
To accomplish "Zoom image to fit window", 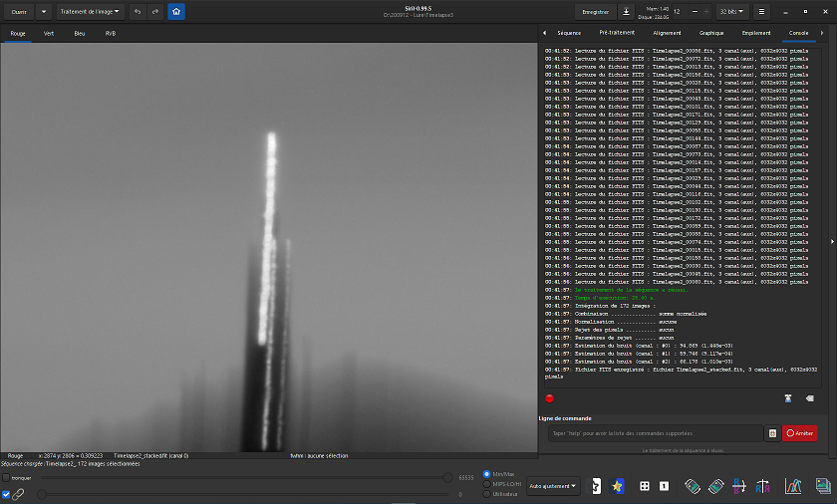I will [x=645, y=486].
